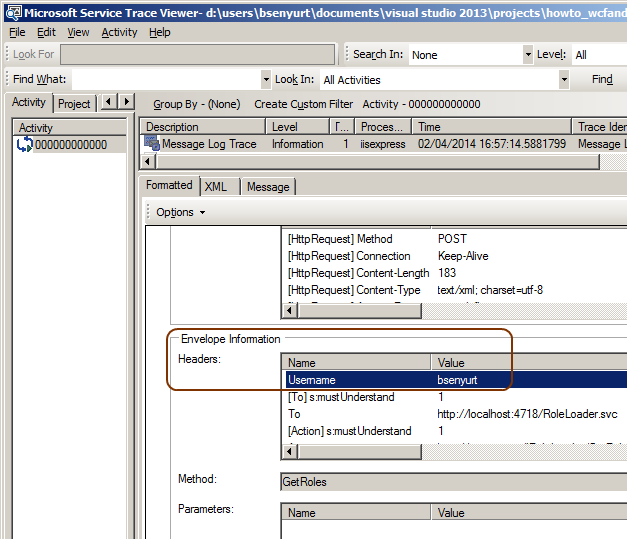Click the activity icon beside 000000000000
The image size is (627, 539).
click(25, 146)
